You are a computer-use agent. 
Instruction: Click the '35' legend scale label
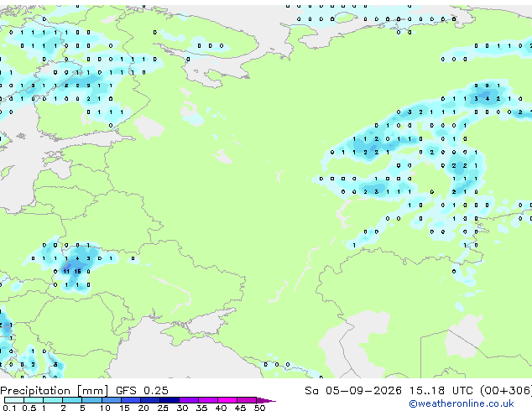(x=201, y=408)
